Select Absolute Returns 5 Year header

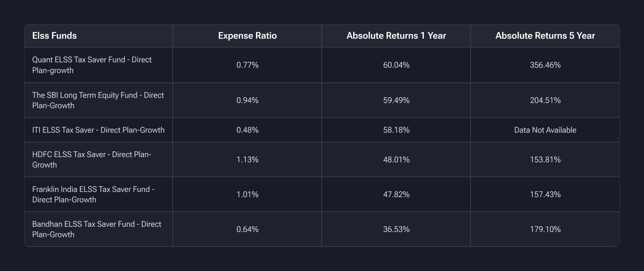pyautogui.click(x=545, y=36)
